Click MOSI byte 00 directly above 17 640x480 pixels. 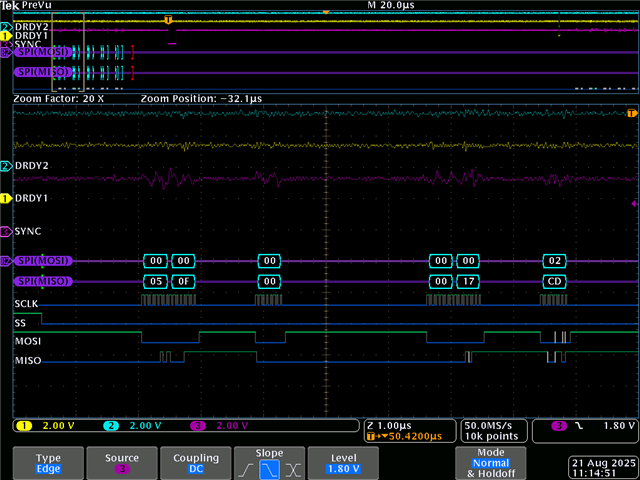(x=468, y=261)
